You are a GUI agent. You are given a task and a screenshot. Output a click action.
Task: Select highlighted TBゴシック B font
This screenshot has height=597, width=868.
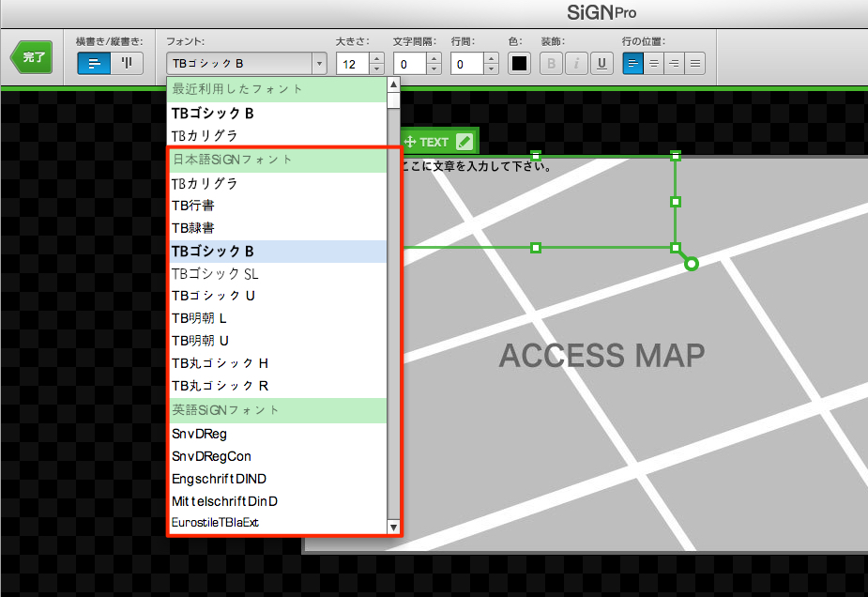point(277,252)
